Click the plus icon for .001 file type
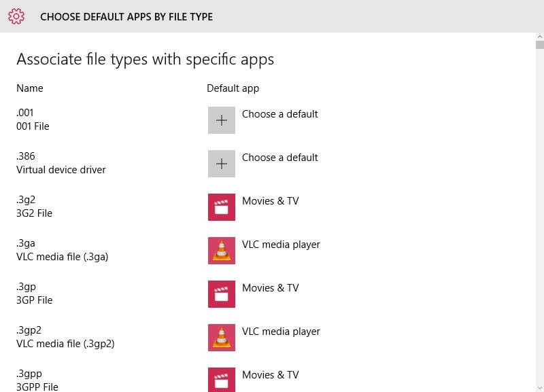This screenshot has height=392, width=544. click(x=222, y=120)
